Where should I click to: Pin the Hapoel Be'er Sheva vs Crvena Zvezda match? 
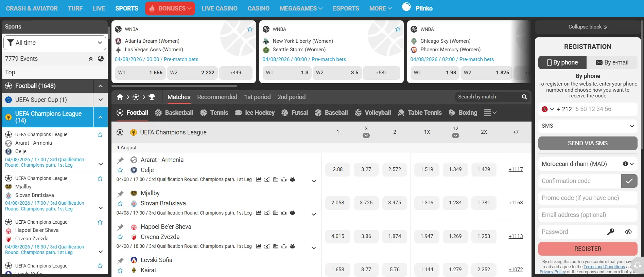[x=120, y=227]
